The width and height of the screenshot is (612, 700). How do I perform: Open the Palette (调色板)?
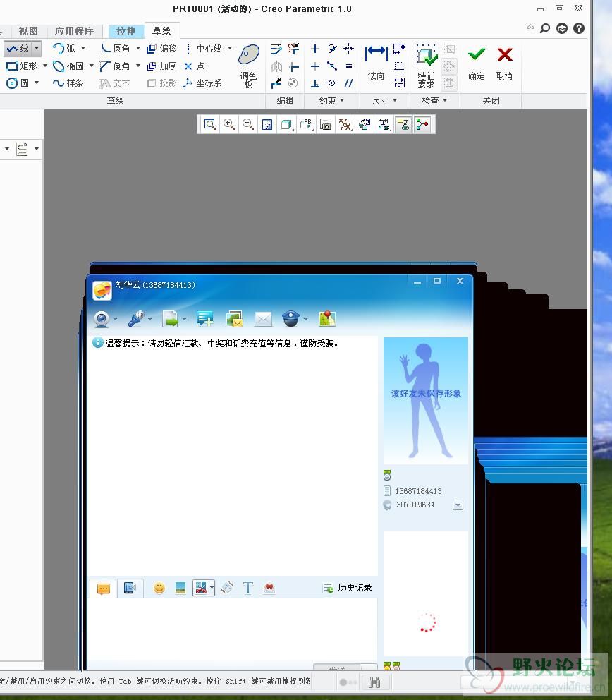248,66
